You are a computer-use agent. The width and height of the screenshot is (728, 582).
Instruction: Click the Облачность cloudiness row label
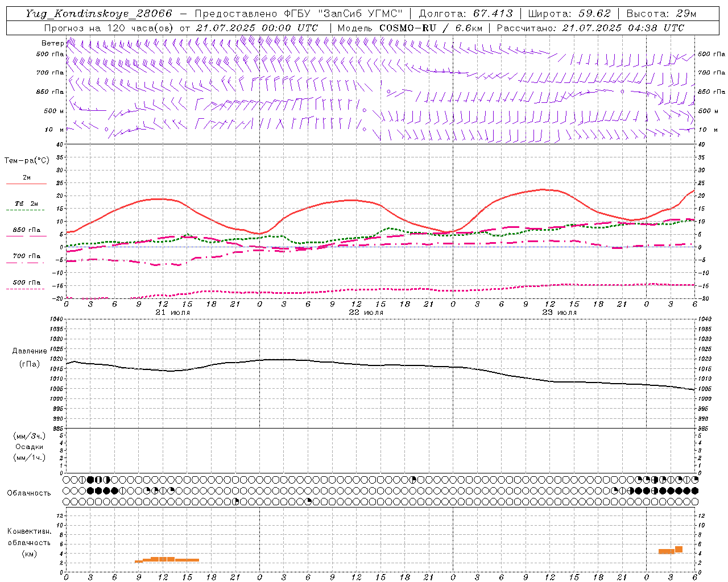pyautogui.click(x=29, y=493)
